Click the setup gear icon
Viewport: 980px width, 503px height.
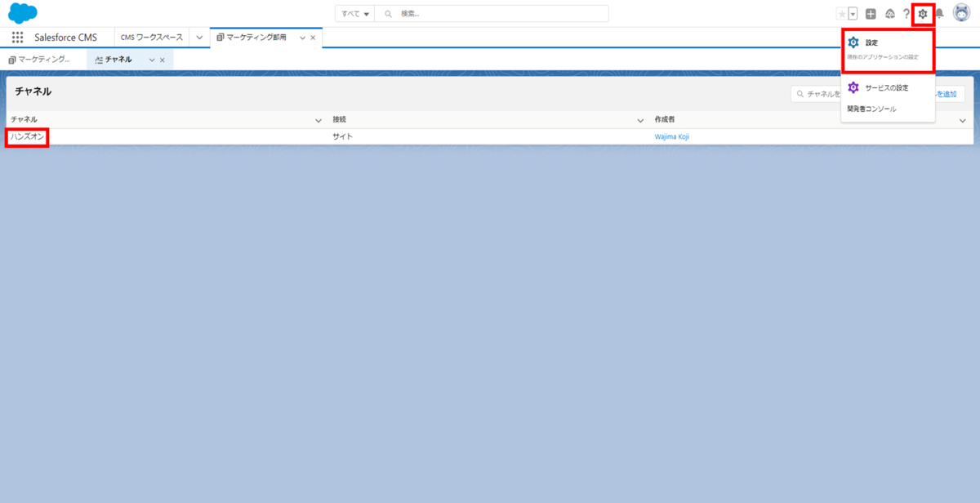923,14
